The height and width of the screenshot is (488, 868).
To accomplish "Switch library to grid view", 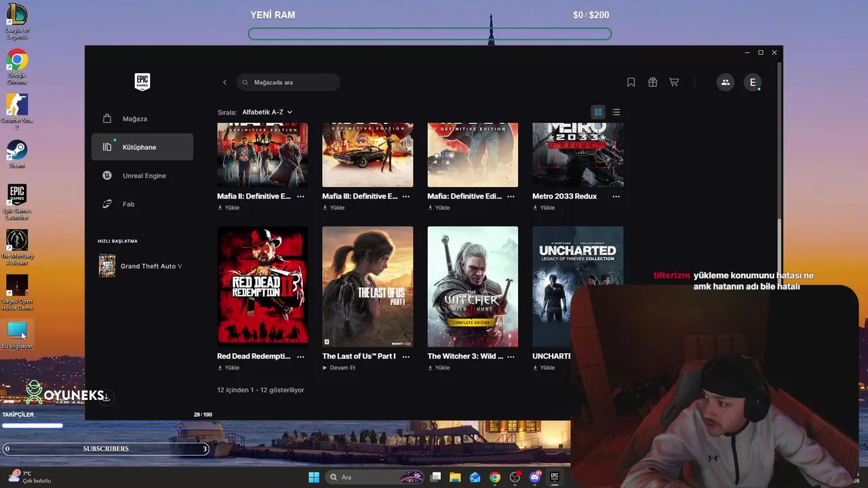I will coord(598,112).
